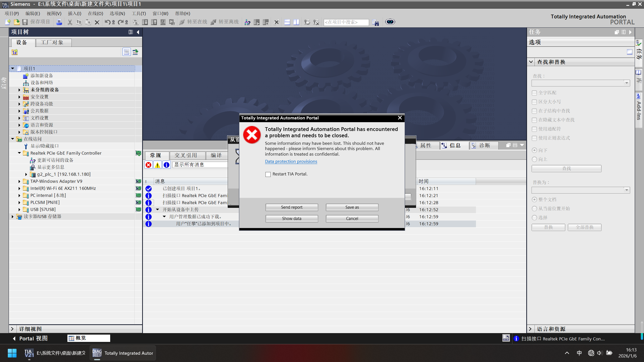The image size is (644, 362).
Task: Click the cut scissors icon
Action: [x=70, y=22]
